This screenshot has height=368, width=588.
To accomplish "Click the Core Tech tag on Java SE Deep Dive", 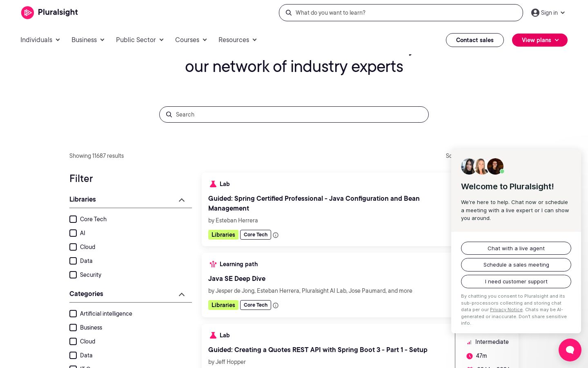I will (x=256, y=305).
